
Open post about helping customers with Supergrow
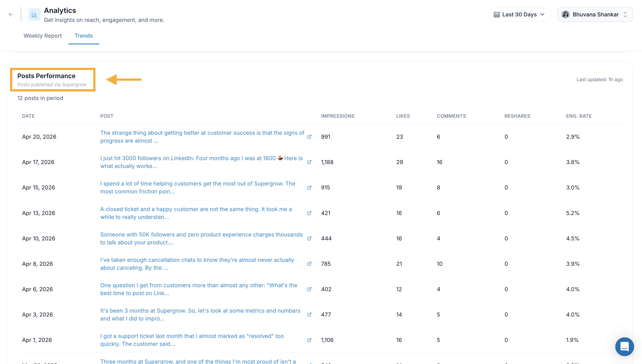(x=198, y=187)
